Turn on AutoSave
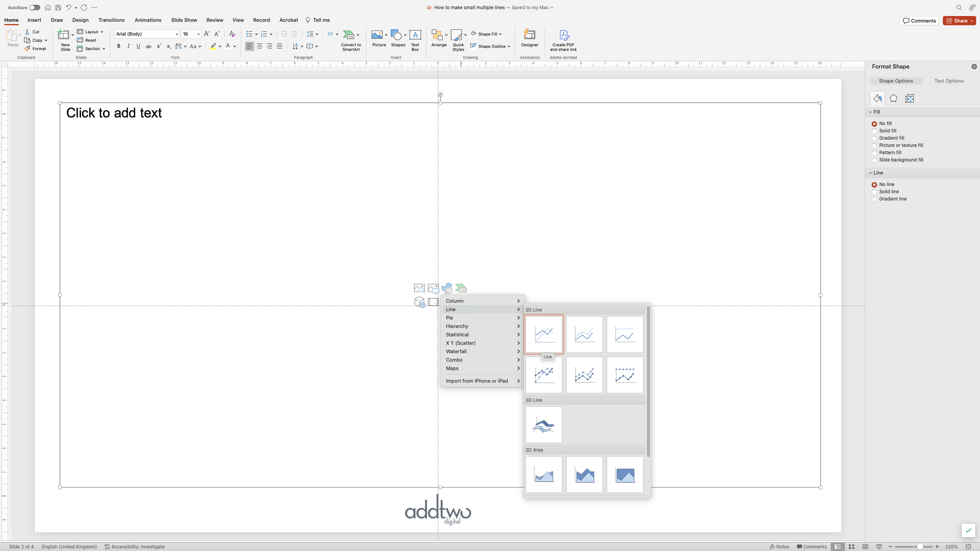 pos(34,7)
